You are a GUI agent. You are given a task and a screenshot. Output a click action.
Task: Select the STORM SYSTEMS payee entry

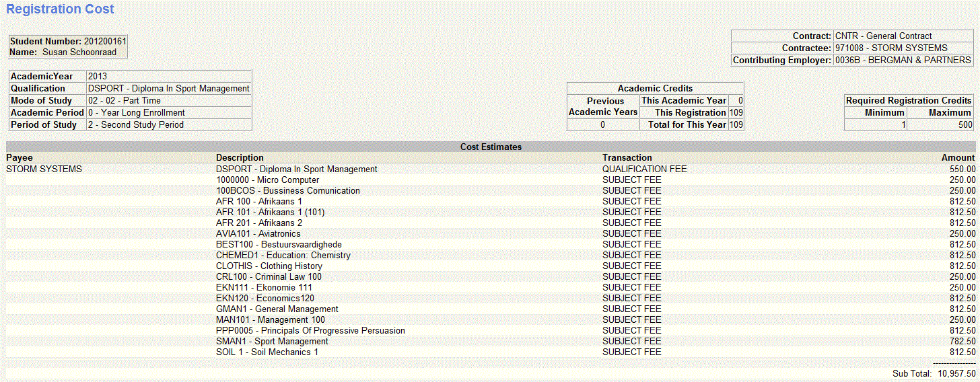tap(44, 169)
